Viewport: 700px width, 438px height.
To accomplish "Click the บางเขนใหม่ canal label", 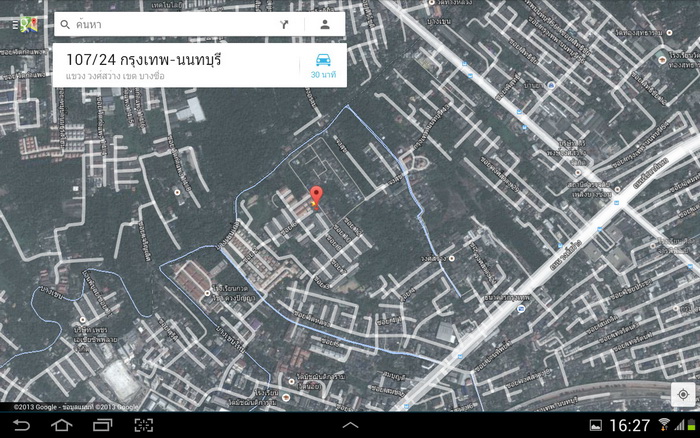I will tap(232, 338).
